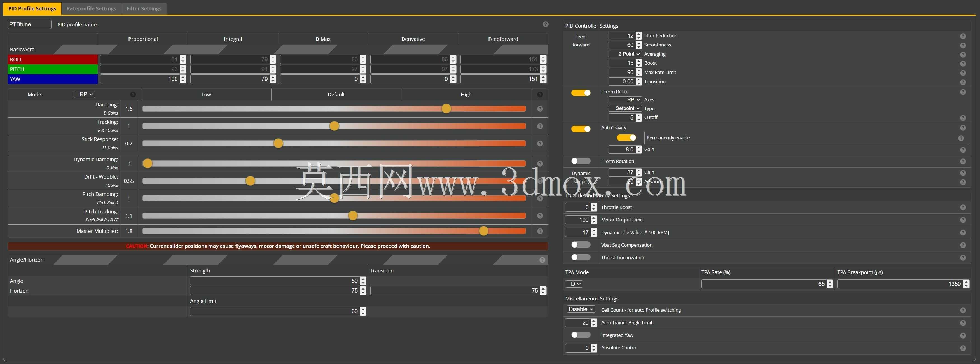
Task: Click the Master Multiplier slider handle
Action: point(483,231)
